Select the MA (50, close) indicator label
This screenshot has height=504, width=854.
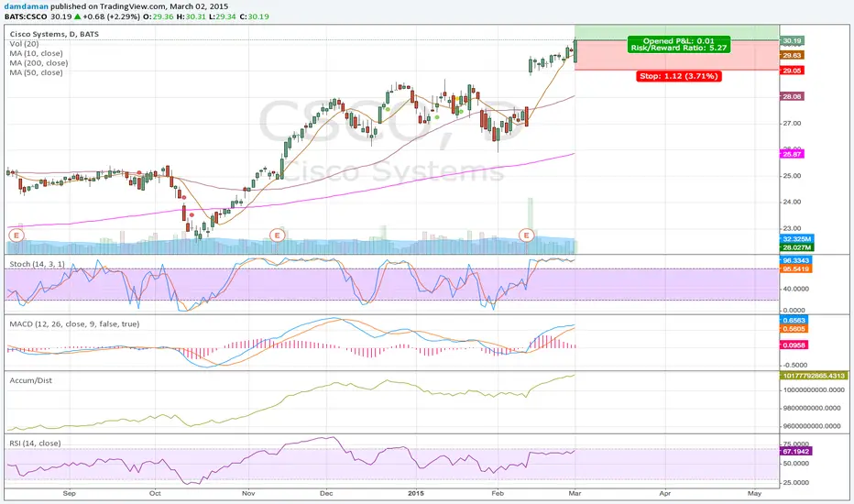36,72
